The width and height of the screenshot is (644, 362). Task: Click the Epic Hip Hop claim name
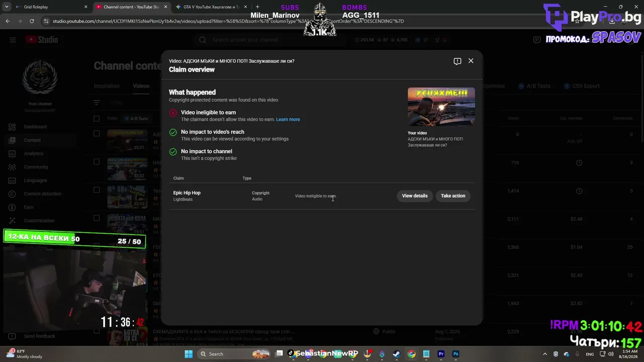click(187, 193)
